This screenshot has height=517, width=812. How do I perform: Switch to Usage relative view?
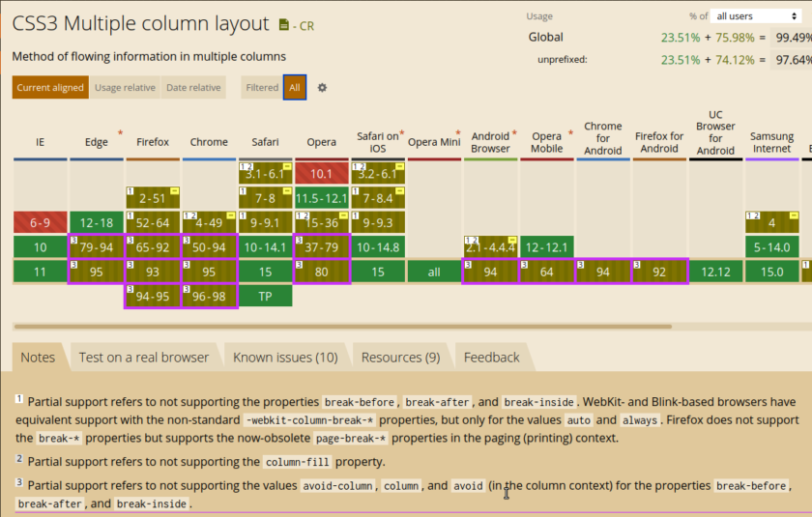coord(125,88)
